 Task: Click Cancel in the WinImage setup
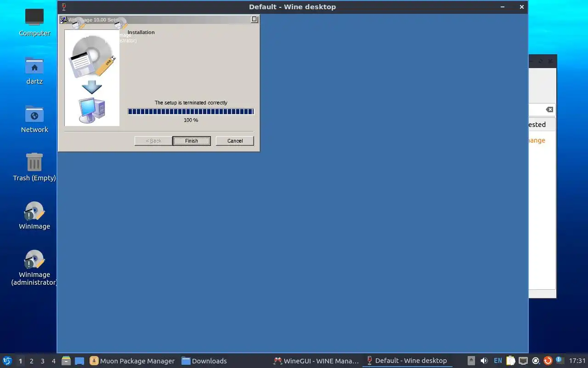pyautogui.click(x=235, y=141)
